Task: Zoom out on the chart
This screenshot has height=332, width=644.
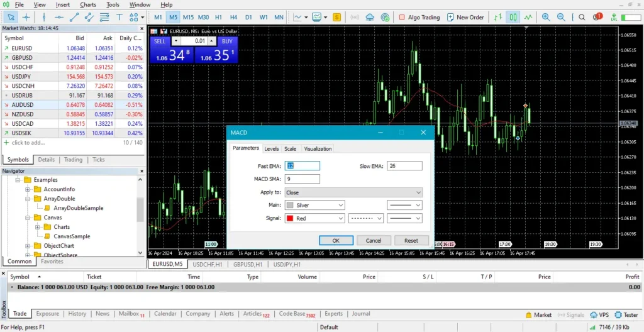Action: pyautogui.click(x=560, y=17)
